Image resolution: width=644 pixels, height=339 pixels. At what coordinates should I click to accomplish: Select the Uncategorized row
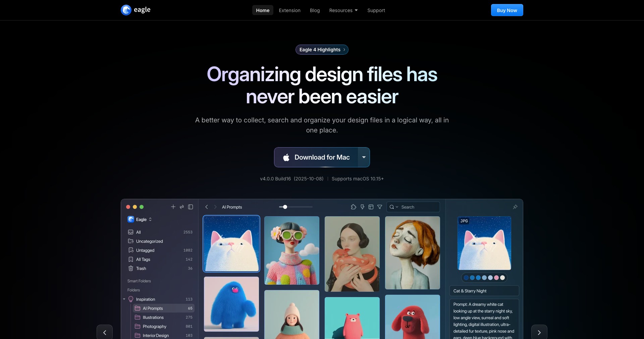tap(160, 241)
